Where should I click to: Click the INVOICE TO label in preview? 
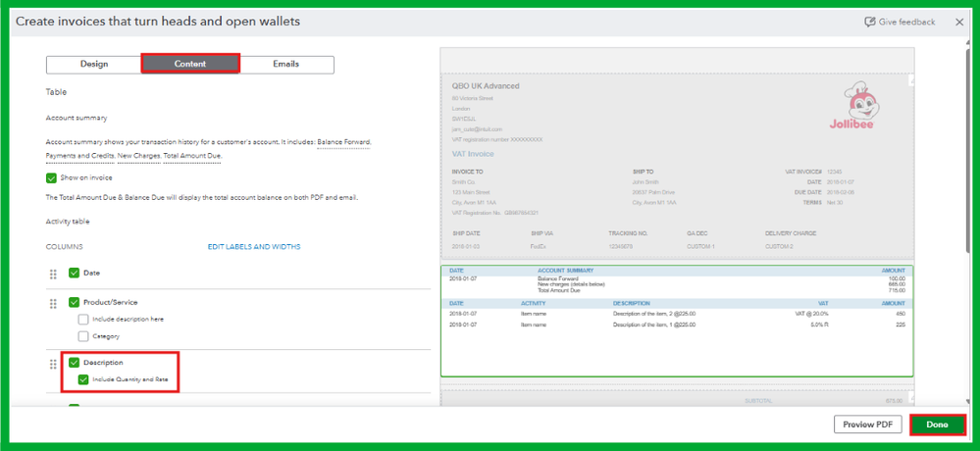point(467,172)
